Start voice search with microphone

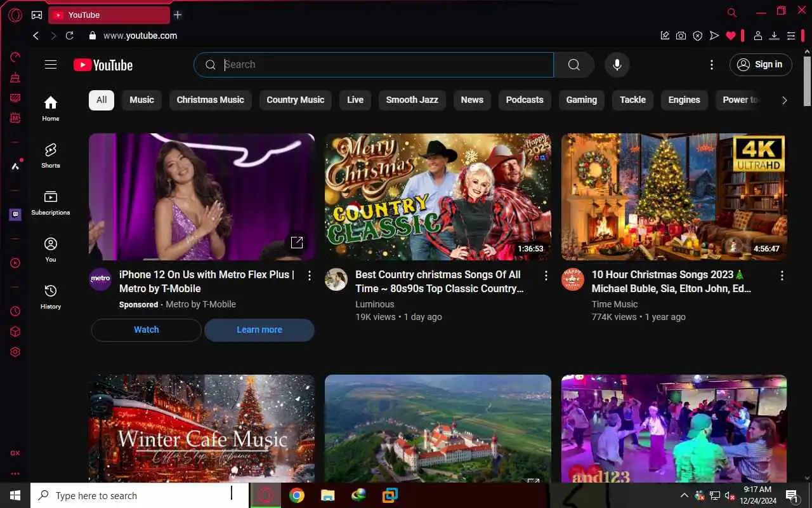click(617, 64)
